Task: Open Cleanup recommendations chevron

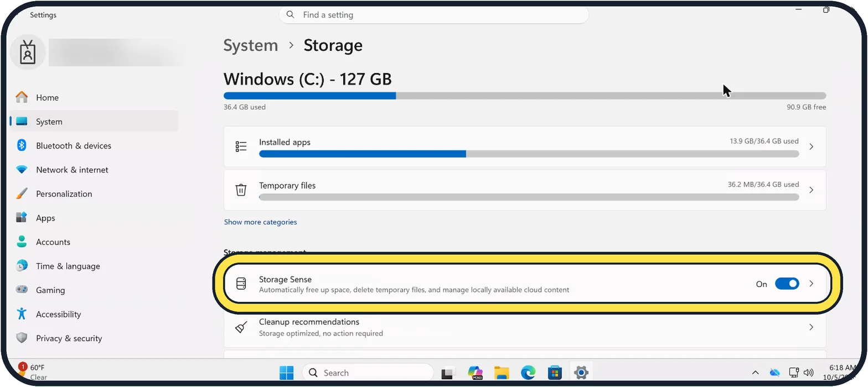Action: click(x=812, y=327)
